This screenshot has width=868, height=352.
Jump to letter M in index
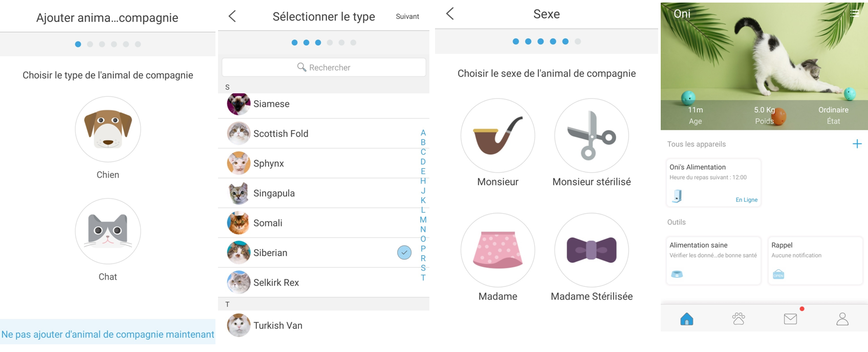coord(423,220)
